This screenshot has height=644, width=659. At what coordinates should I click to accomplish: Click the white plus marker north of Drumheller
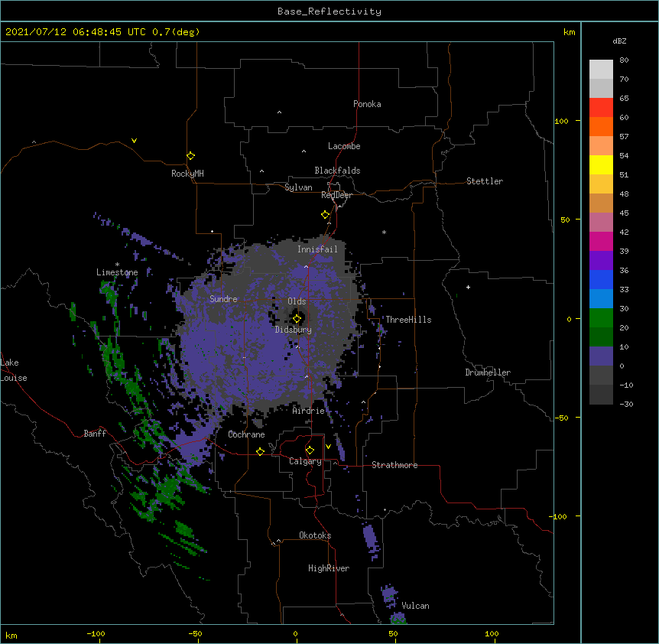click(468, 287)
